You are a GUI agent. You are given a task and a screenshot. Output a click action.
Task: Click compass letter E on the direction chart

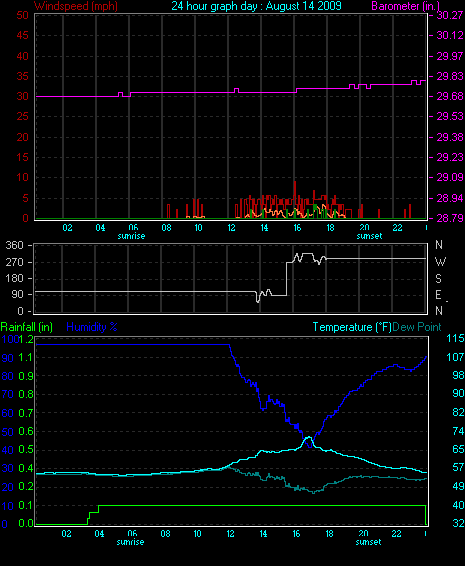tap(438, 295)
